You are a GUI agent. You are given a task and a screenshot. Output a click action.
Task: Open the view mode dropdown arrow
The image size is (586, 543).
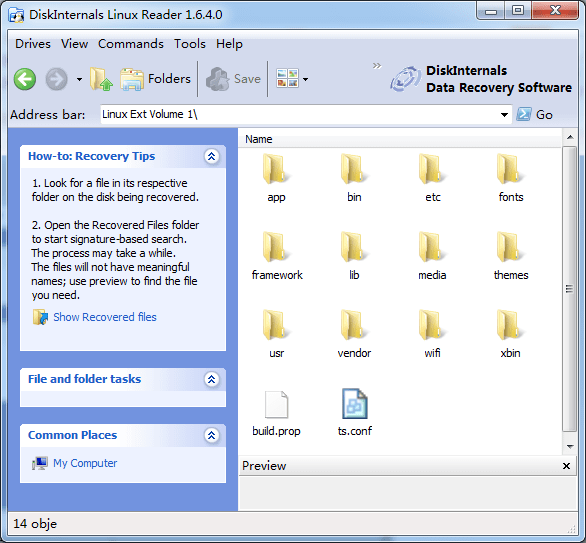(305, 79)
